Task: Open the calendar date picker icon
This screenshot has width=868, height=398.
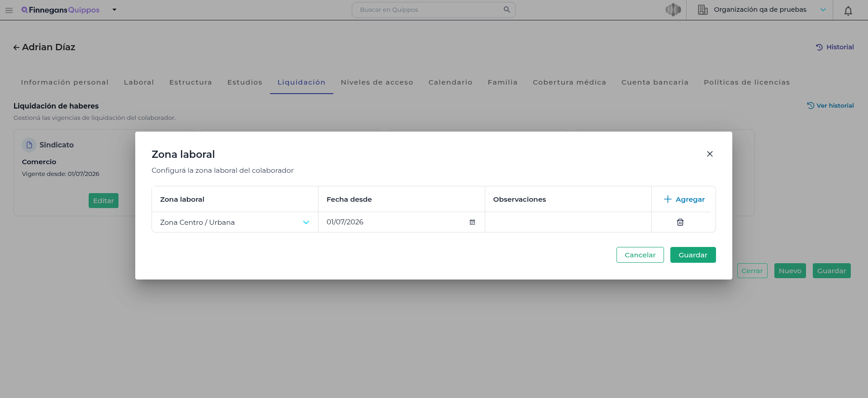Action: (472, 223)
